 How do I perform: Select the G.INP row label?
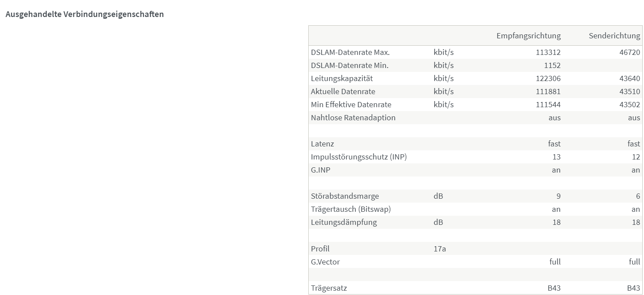pyautogui.click(x=320, y=170)
